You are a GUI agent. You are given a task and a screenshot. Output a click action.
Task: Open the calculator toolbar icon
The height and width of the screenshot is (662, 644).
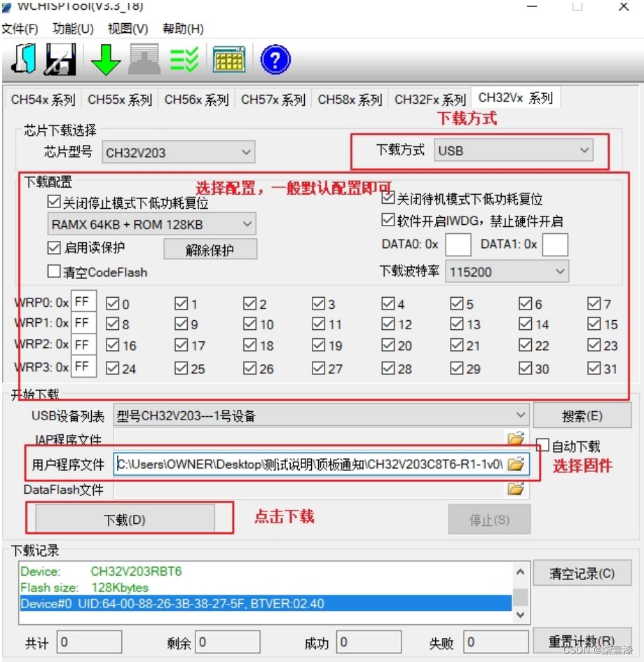pos(229,60)
